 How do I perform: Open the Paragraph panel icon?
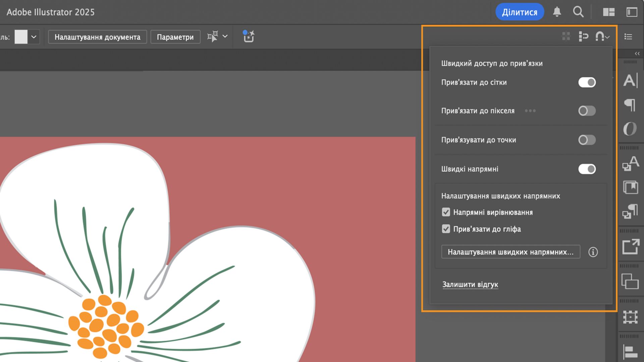pos(630,105)
